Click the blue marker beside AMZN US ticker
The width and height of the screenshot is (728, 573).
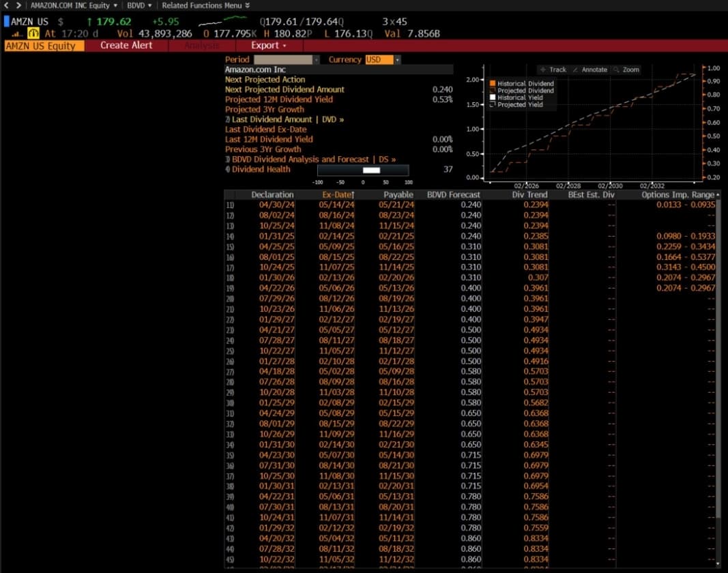pos(7,21)
